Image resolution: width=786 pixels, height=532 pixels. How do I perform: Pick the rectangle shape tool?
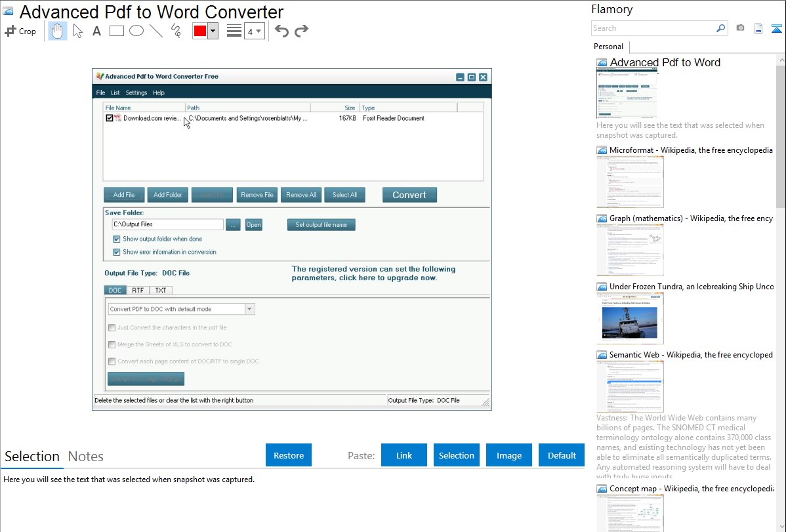(x=116, y=31)
